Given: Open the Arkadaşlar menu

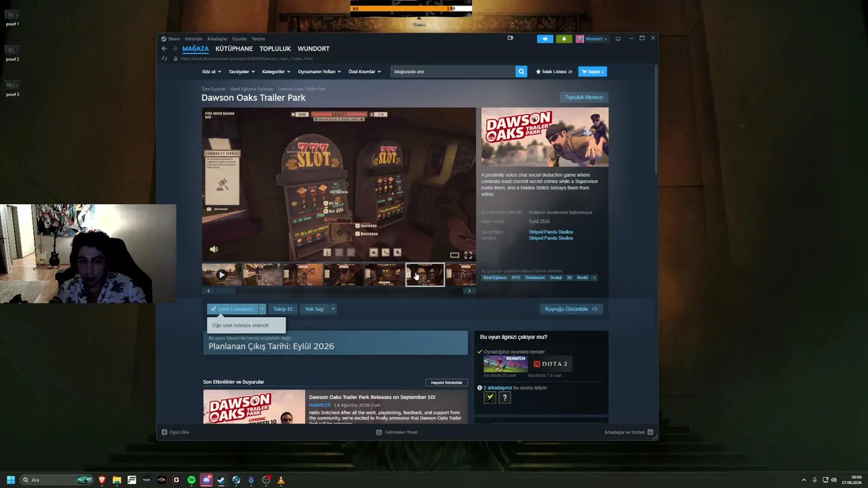Looking at the screenshot, I should 217,39.
